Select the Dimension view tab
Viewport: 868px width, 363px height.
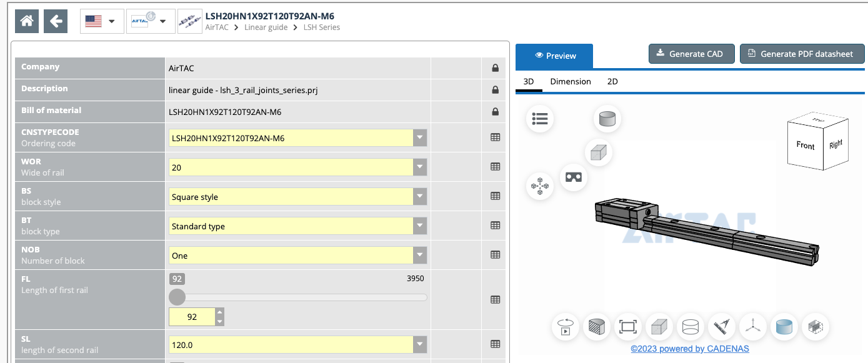[x=571, y=81]
